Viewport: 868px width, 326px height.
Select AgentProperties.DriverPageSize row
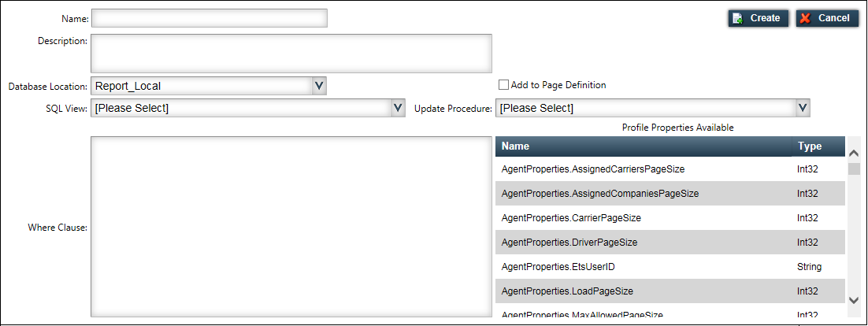coord(670,243)
